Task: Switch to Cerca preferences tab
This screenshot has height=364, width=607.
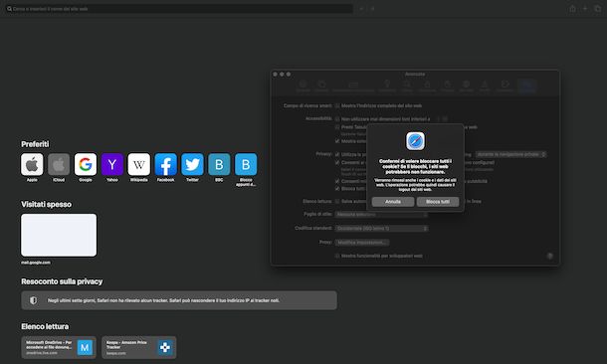Action: [x=407, y=87]
